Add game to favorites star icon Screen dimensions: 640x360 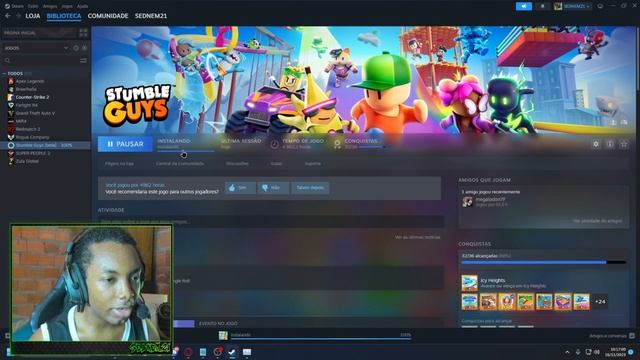(x=624, y=144)
